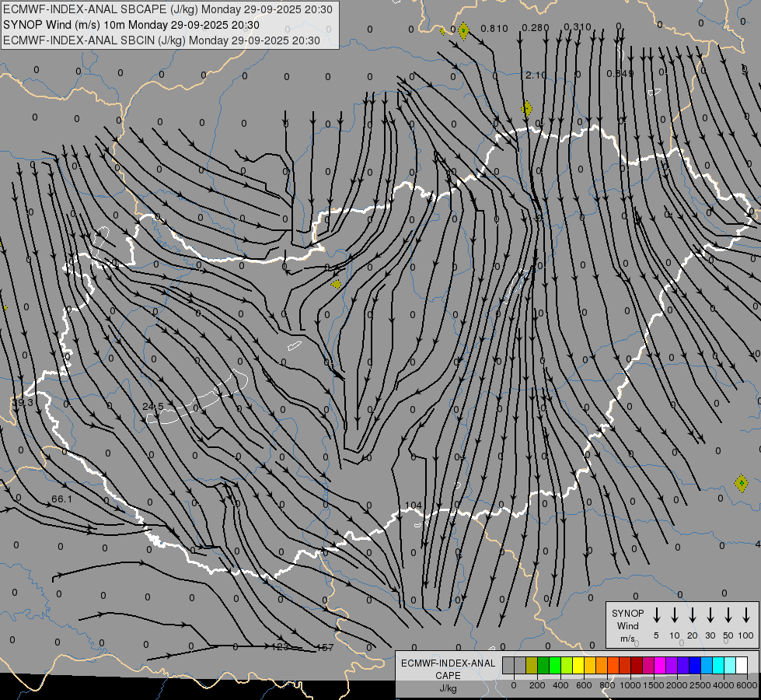The image size is (761, 700).
Task: Click the 24.5 value on the map
Action: click(x=153, y=406)
